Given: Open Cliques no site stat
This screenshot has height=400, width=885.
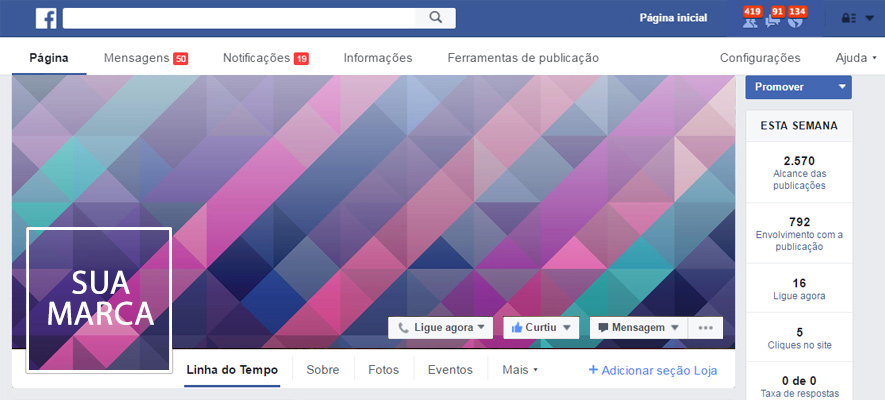Looking at the screenshot, I should pyautogui.click(x=799, y=338).
